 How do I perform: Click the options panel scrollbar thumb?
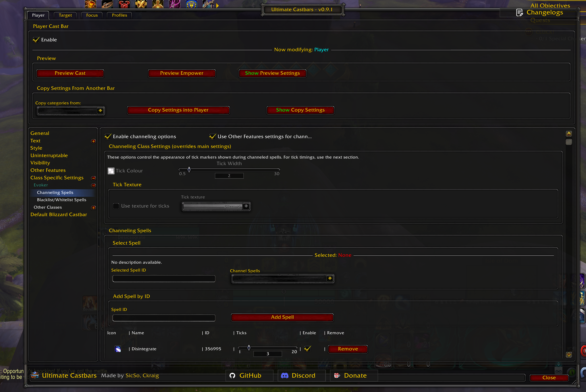[x=569, y=142]
